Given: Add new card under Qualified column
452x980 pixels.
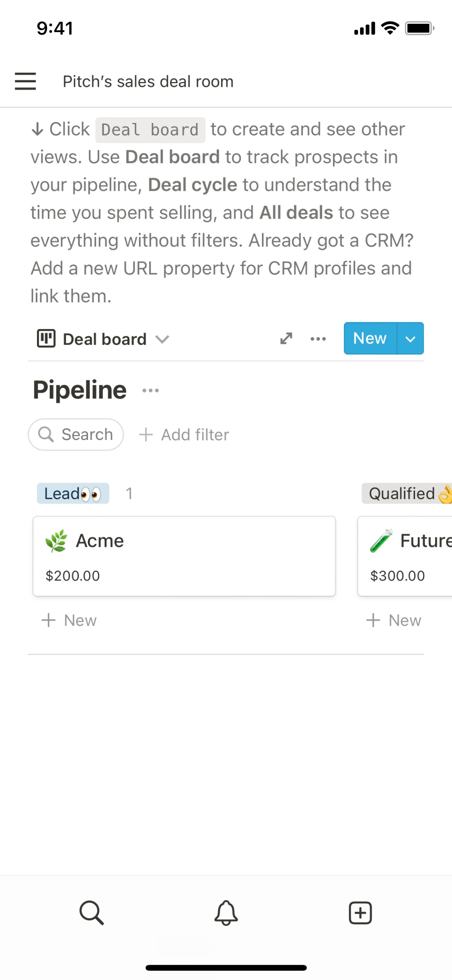Looking at the screenshot, I should tap(394, 620).
